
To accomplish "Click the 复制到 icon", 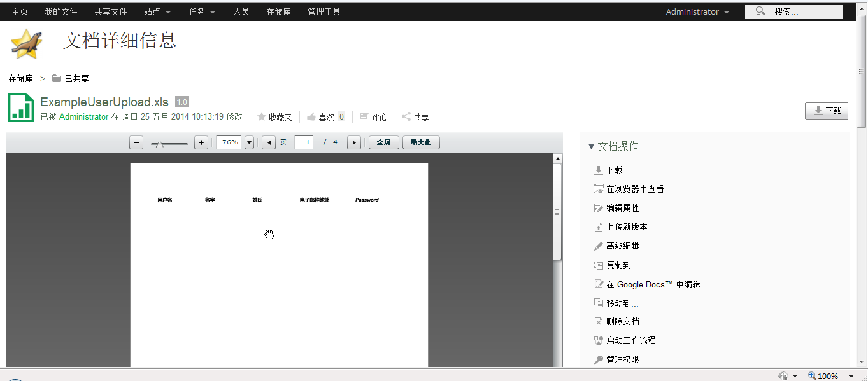I will click(598, 265).
